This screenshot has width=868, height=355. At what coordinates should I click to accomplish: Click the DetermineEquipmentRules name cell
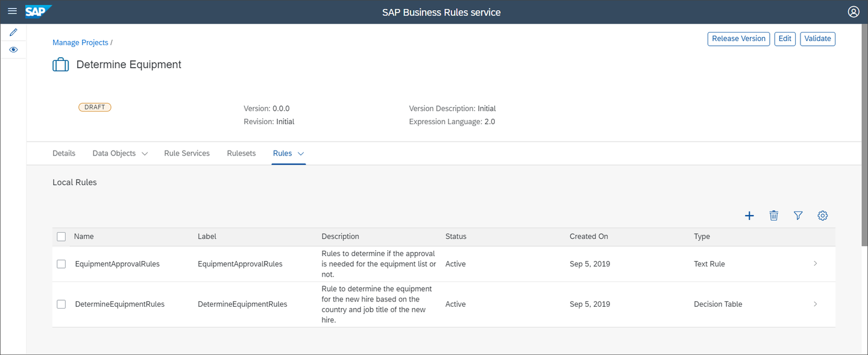(x=119, y=304)
